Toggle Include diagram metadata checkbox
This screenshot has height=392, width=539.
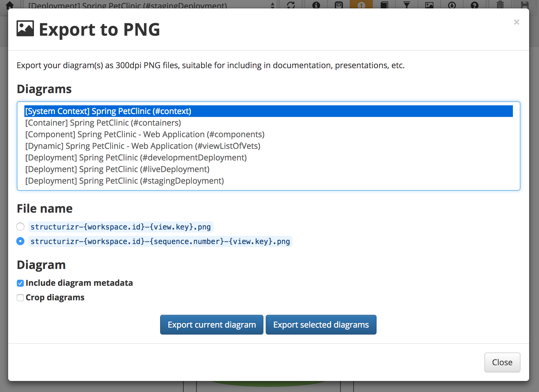coord(20,283)
